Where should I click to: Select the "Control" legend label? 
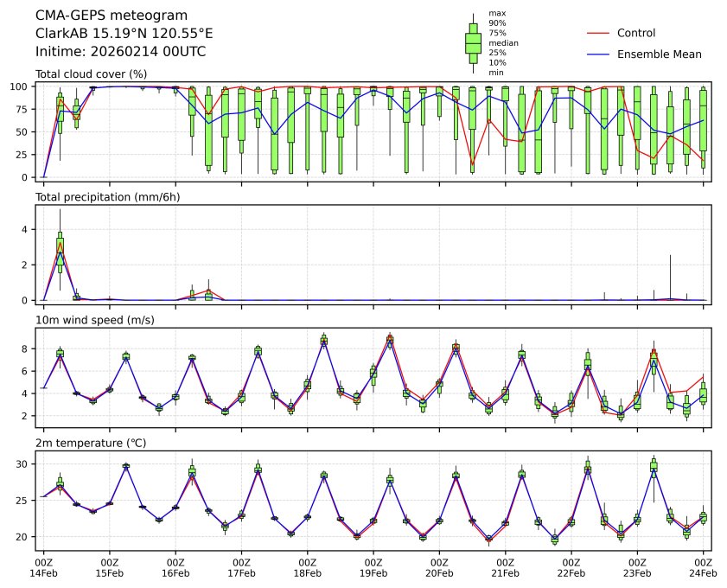point(636,33)
